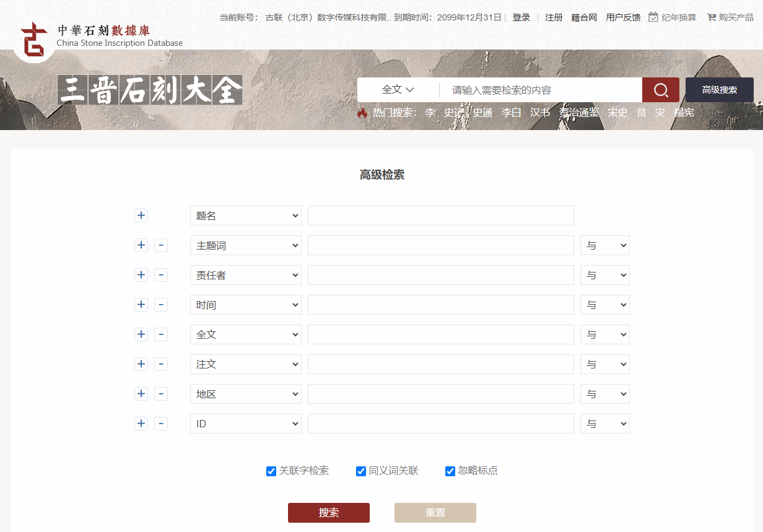The image size is (763, 532).
Task: Open the 与 operator dropdown for 时间 row
Action: (604, 305)
